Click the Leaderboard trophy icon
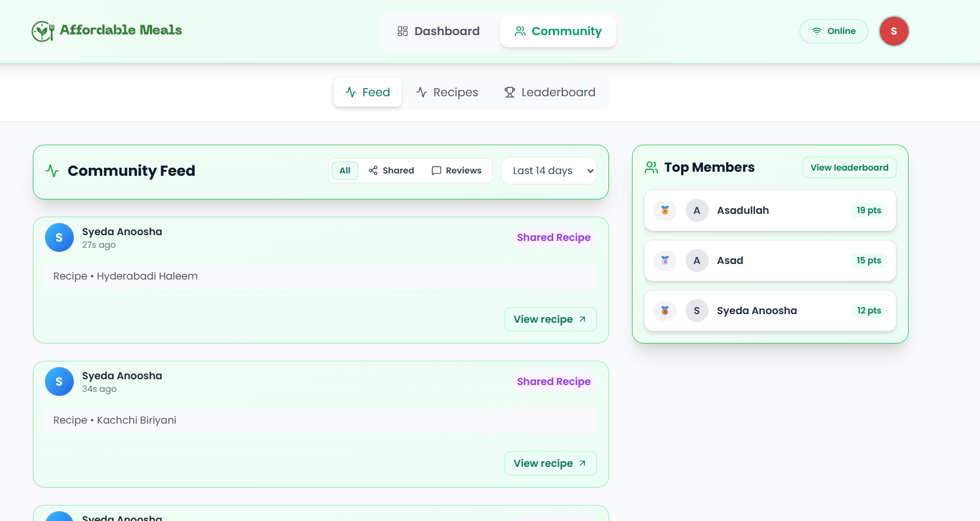Image resolution: width=980 pixels, height=521 pixels. [x=510, y=92]
